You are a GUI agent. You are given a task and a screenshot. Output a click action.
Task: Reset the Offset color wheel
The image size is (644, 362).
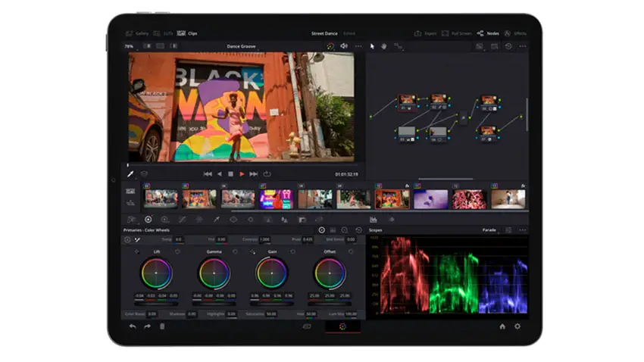coord(351,251)
